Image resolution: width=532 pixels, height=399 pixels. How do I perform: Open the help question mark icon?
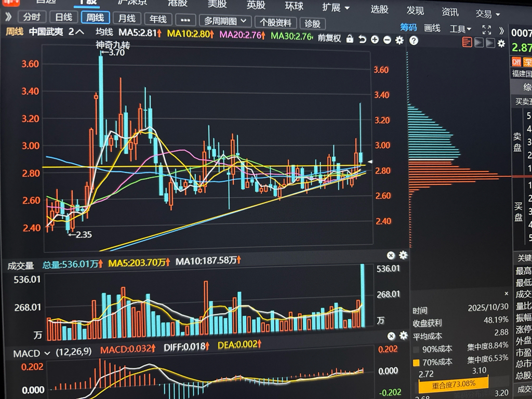click(x=414, y=41)
